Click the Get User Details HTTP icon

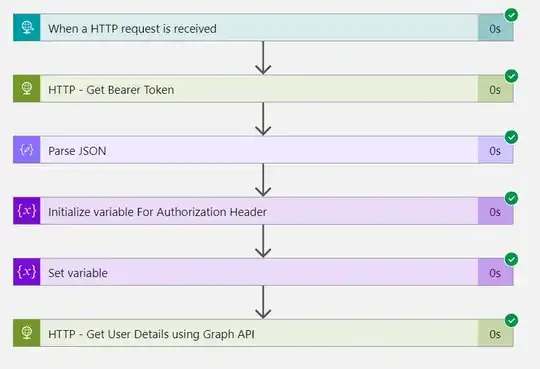27,333
